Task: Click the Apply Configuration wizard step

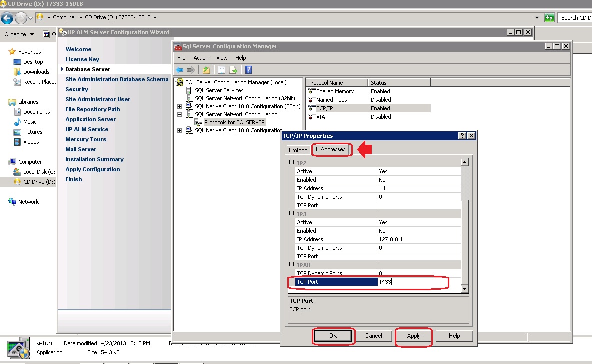Action: click(93, 169)
